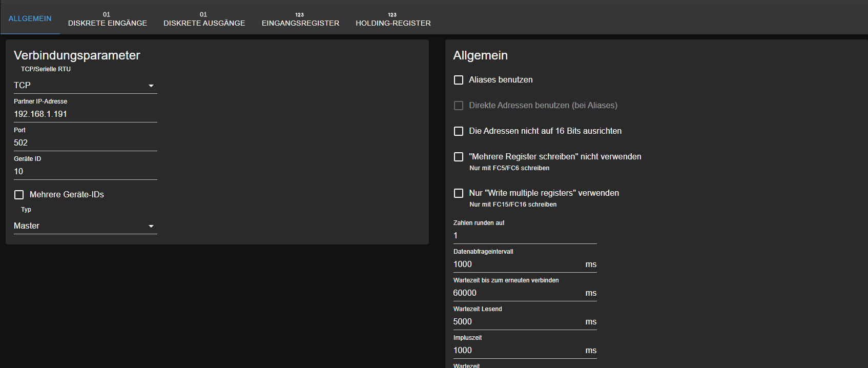868x368 pixels.
Task: Enable "Mehrere Register schreiben" nicht verwenden
Action: (459, 157)
